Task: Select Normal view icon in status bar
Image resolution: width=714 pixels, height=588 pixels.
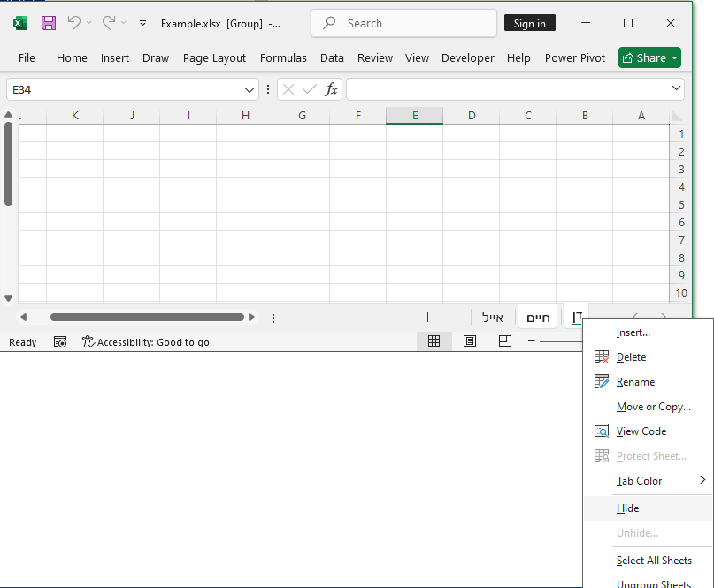Action: point(434,341)
